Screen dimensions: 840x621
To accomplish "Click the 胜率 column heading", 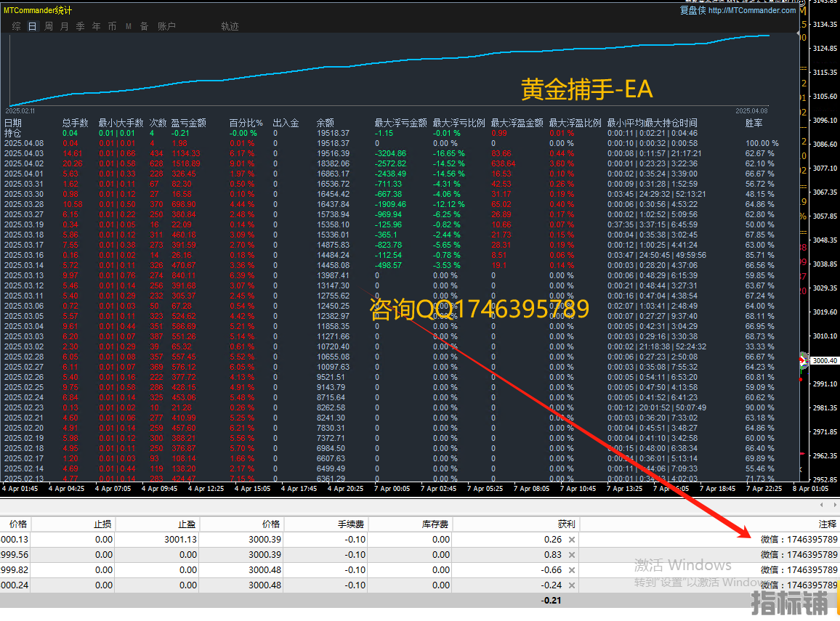I will [x=754, y=123].
